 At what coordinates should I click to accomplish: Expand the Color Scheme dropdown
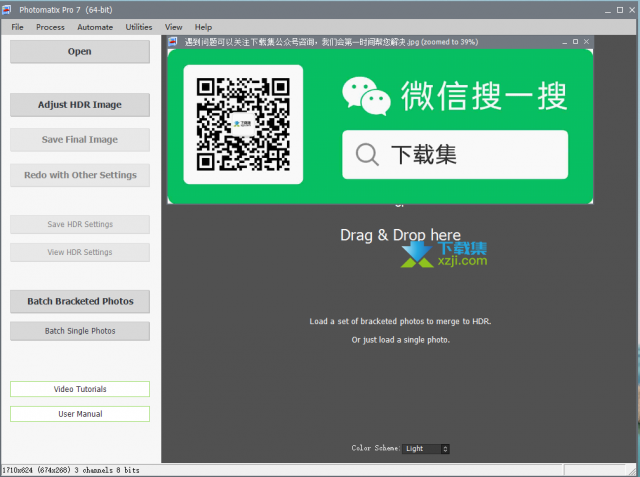tap(426, 448)
